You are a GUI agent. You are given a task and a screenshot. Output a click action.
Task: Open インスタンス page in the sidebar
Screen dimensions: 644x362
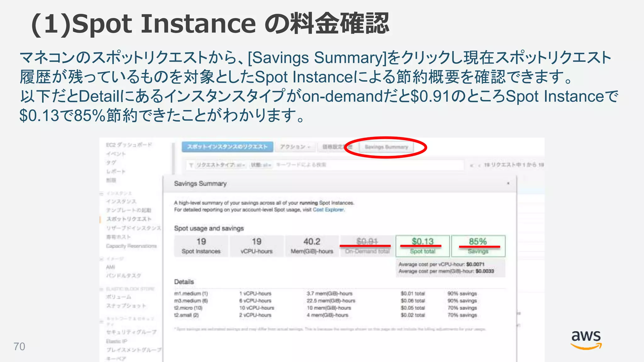(121, 201)
